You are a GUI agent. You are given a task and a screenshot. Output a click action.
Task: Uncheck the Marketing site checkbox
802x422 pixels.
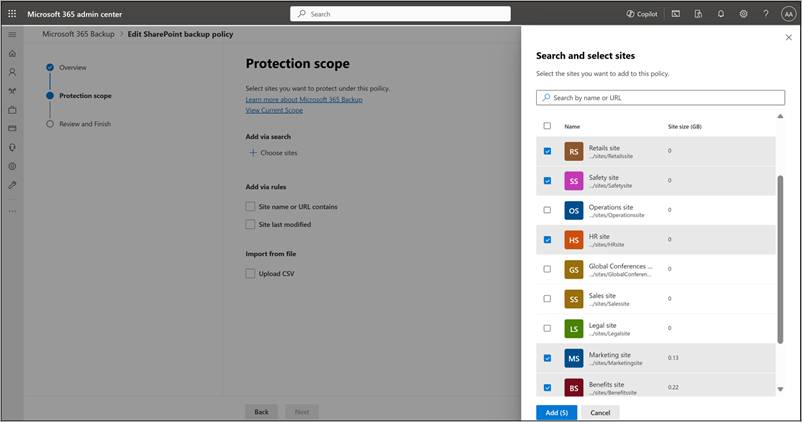point(547,358)
